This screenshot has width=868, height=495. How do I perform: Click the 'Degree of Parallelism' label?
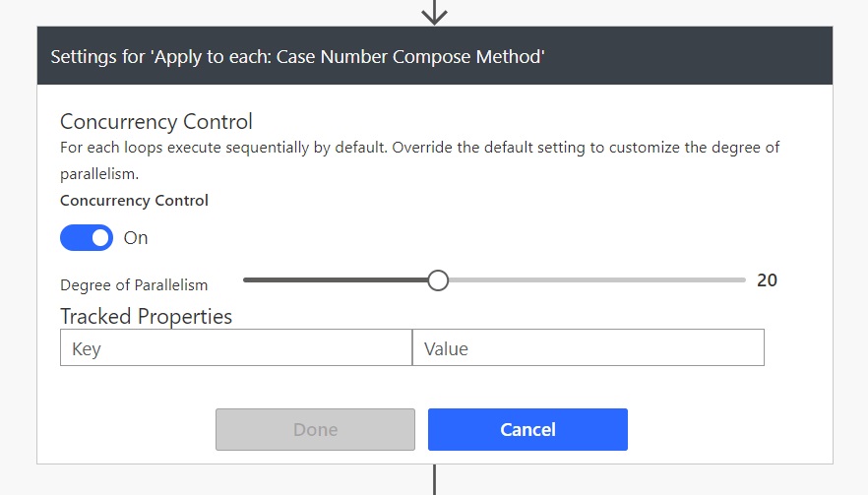coord(134,285)
